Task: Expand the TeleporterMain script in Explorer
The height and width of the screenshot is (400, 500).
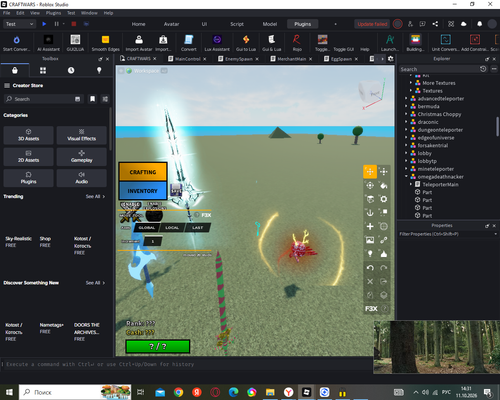Action: 411,184
